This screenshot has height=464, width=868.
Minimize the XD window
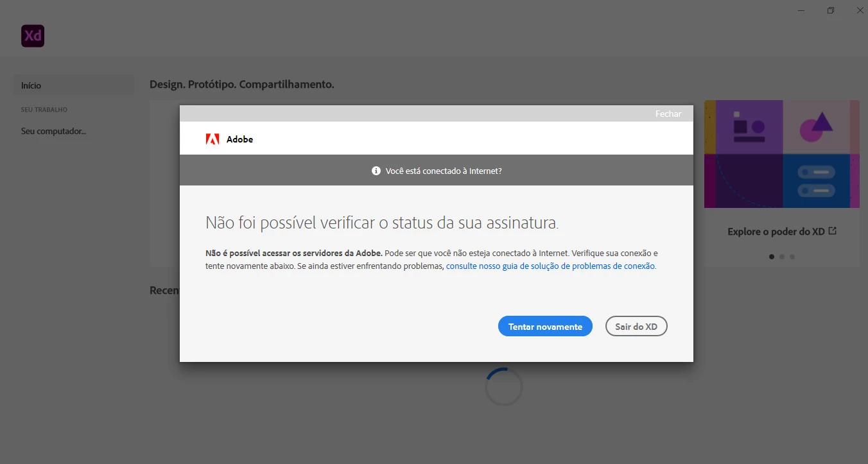(801, 10)
